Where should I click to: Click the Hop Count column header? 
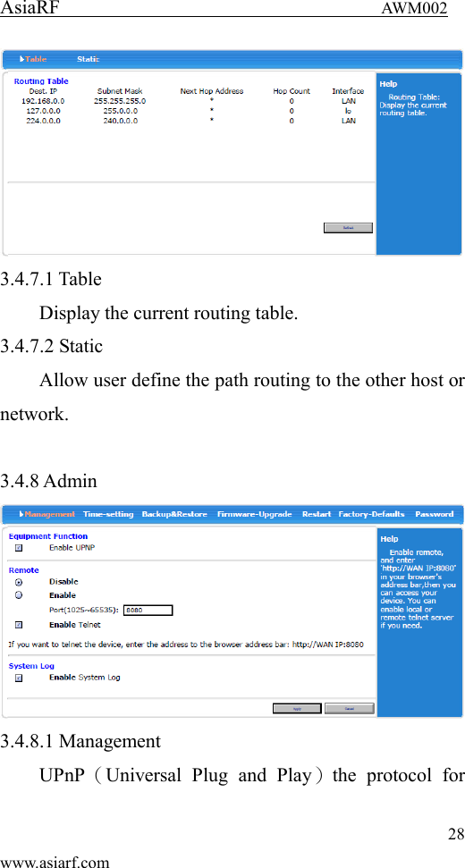coord(292,91)
